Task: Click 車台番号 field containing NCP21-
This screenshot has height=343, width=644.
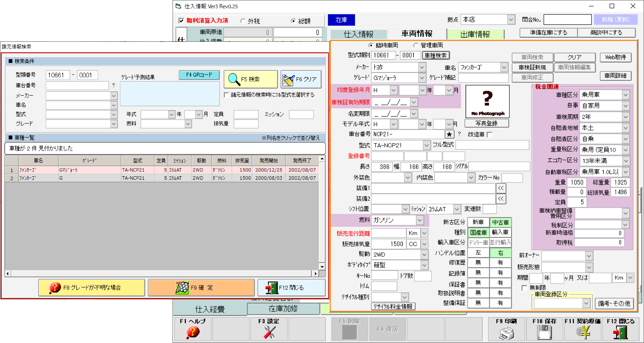Action: click(x=408, y=134)
